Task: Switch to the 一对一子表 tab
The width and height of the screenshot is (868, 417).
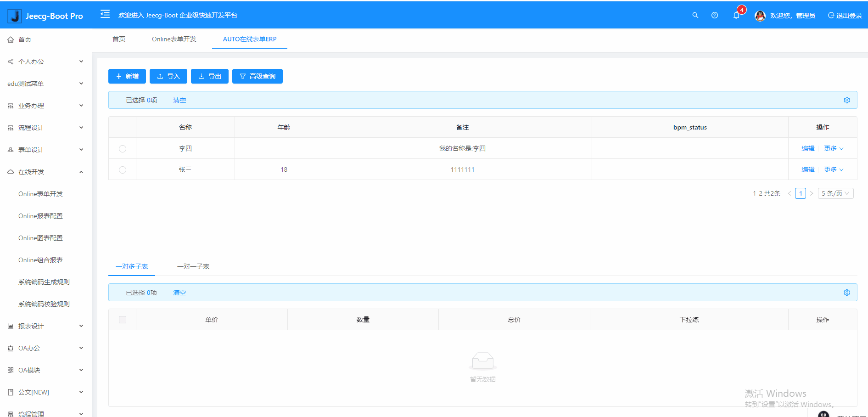Action: (x=193, y=266)
